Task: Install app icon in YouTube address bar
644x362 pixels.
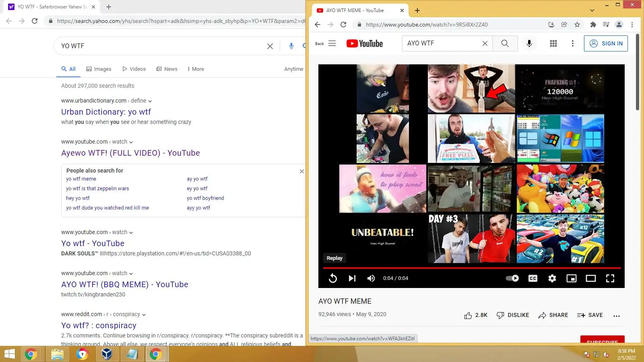Action: 551,25
